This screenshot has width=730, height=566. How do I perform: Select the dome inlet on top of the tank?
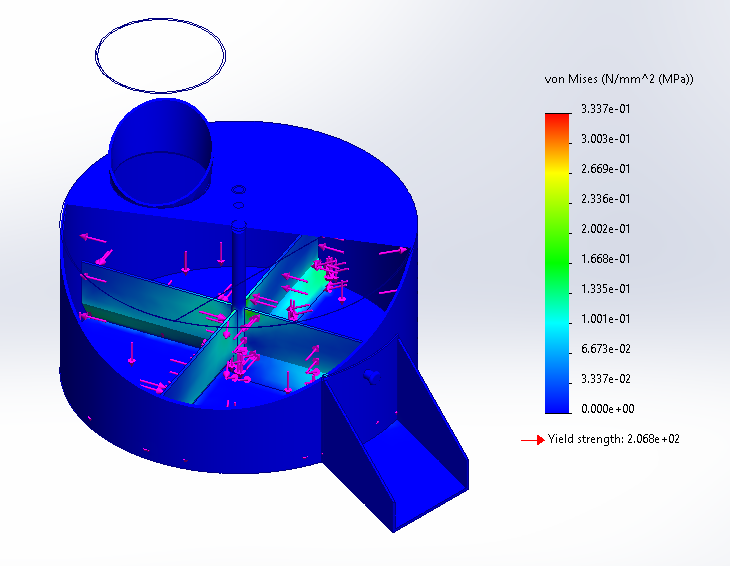161,152
